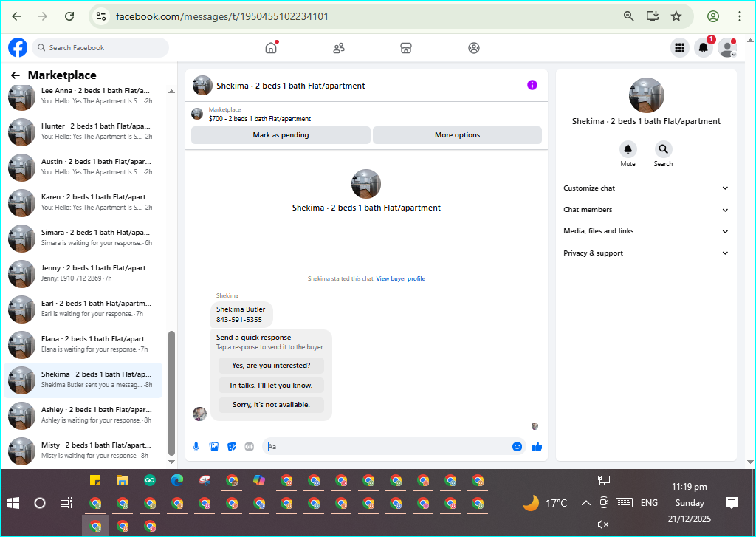
Task: Reload the page with the refresh icon
Action: pos(69,16)
